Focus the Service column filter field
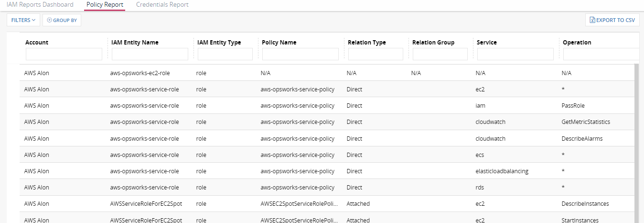Image resolution: width=644 pixels, height=223 pixels. tap(515, 54)
